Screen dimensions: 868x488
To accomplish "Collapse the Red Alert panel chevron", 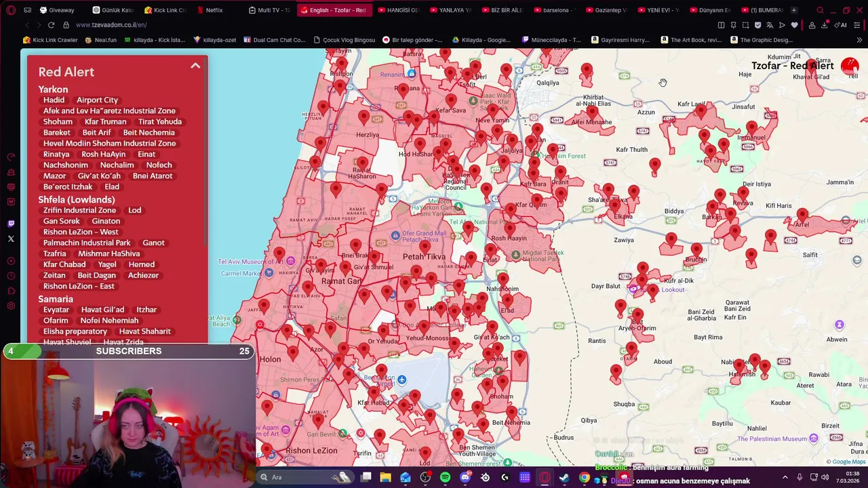I will pos(195,66).
